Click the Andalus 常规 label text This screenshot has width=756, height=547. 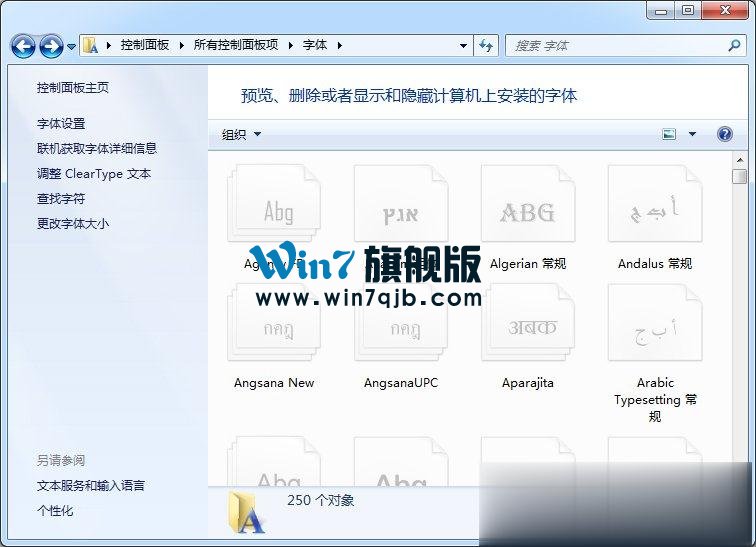click(655, 264)
